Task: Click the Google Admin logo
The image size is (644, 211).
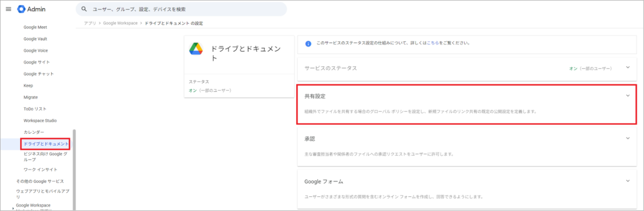Action: click(x=31, y=9)
